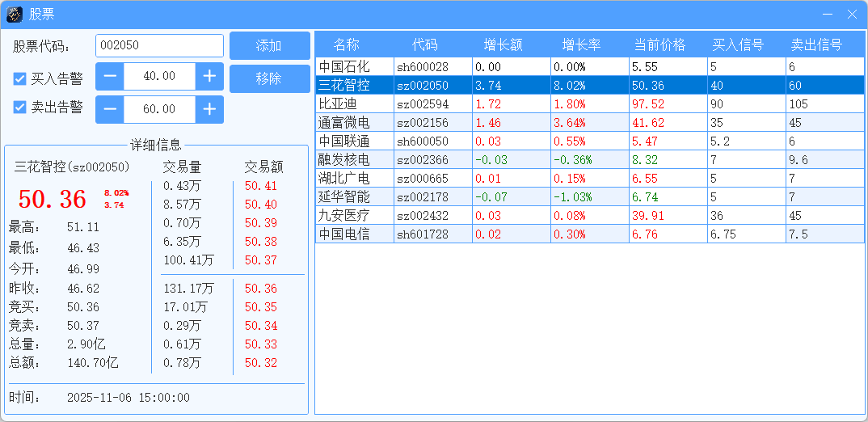This screenshot has height=422, width=868.
Task: Click current price cell 41.62
Action: click(x=668, y=122)
